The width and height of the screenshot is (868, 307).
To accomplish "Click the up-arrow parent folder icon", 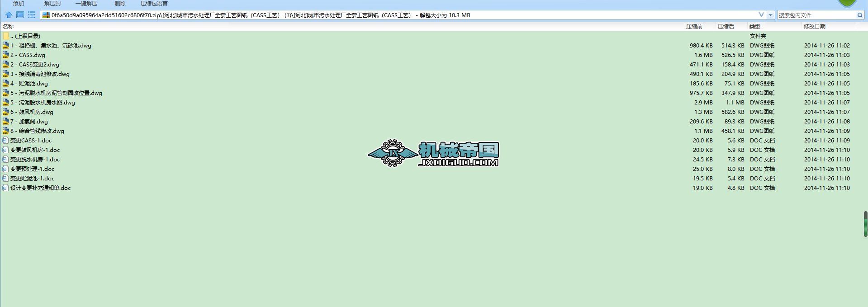I will pyautogui.click(x=9, y=15).
